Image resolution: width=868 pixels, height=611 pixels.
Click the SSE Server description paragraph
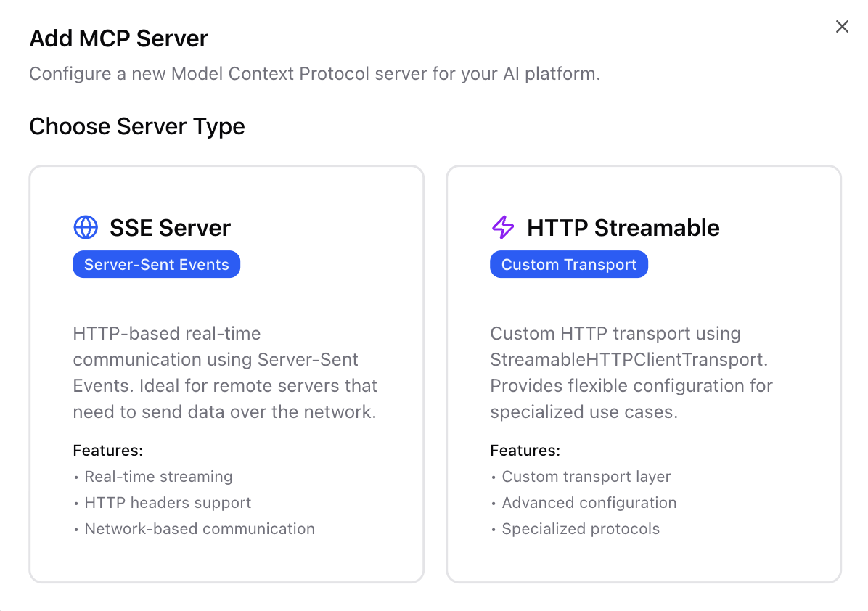pyautogui.click(x=225, y=372)
